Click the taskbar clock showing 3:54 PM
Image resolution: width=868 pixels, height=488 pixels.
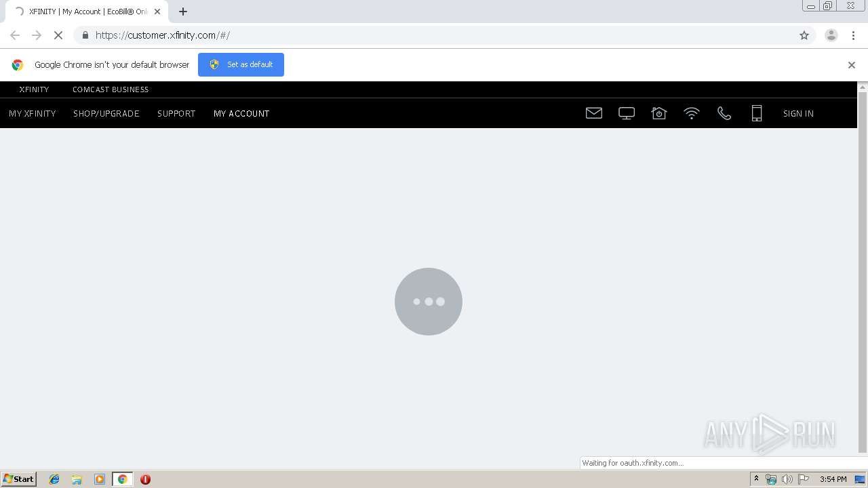click(x=833, y=479)
